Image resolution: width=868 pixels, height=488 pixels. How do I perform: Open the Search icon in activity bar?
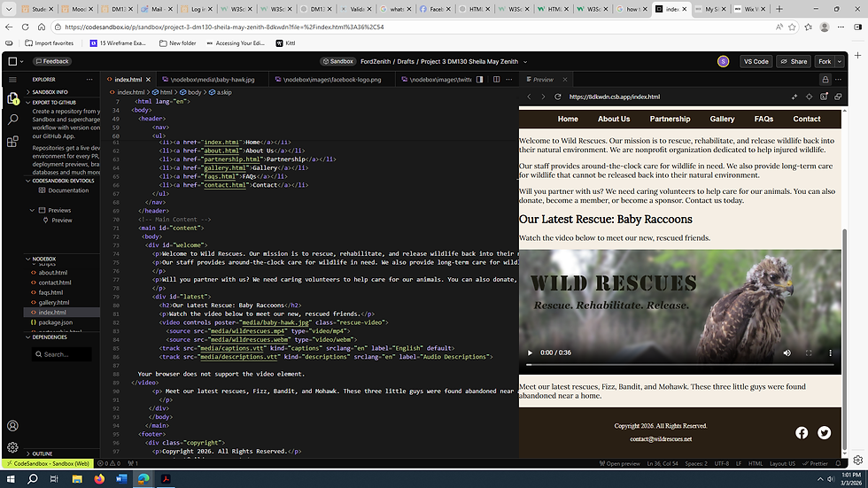12,120
